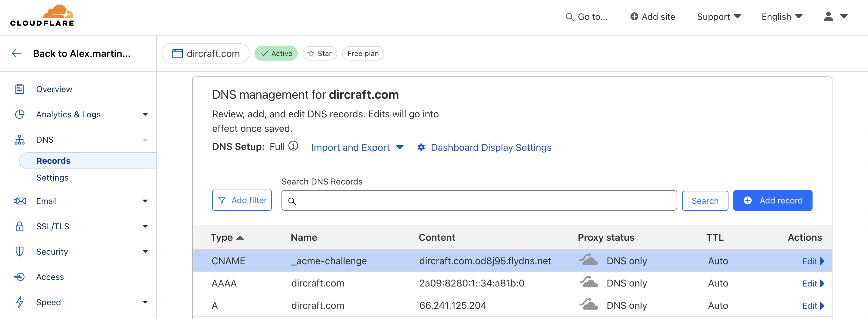
Task: Open the Access menu item
Action: (x=50, y=277)
